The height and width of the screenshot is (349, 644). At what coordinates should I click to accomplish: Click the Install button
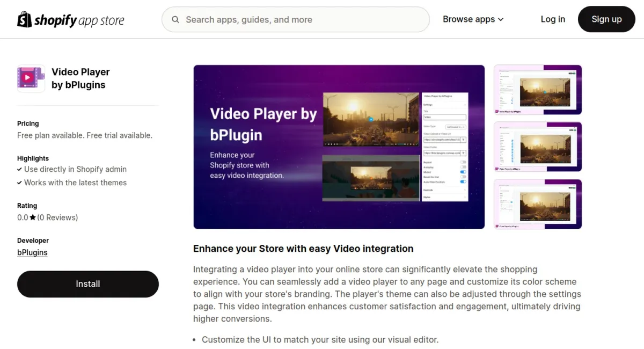tap(87, 284)
